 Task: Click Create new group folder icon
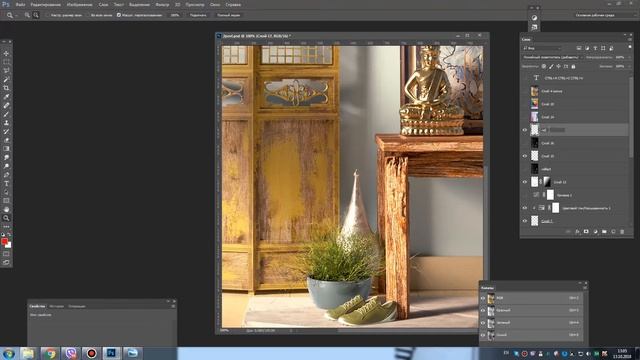(604, 231)
